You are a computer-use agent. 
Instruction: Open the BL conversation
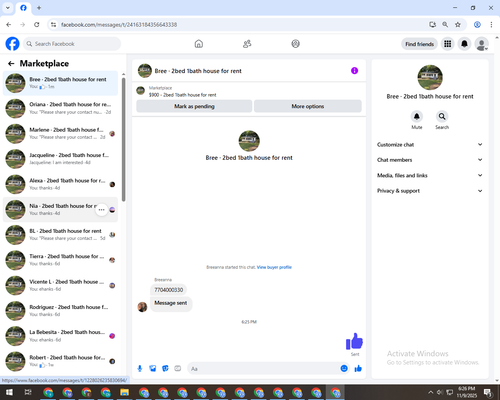click(60, 235)
